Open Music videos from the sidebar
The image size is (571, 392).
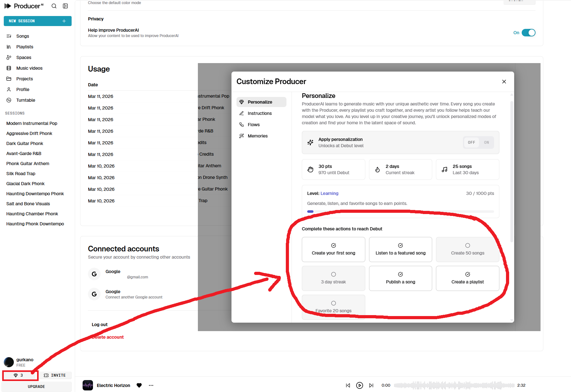29,68
